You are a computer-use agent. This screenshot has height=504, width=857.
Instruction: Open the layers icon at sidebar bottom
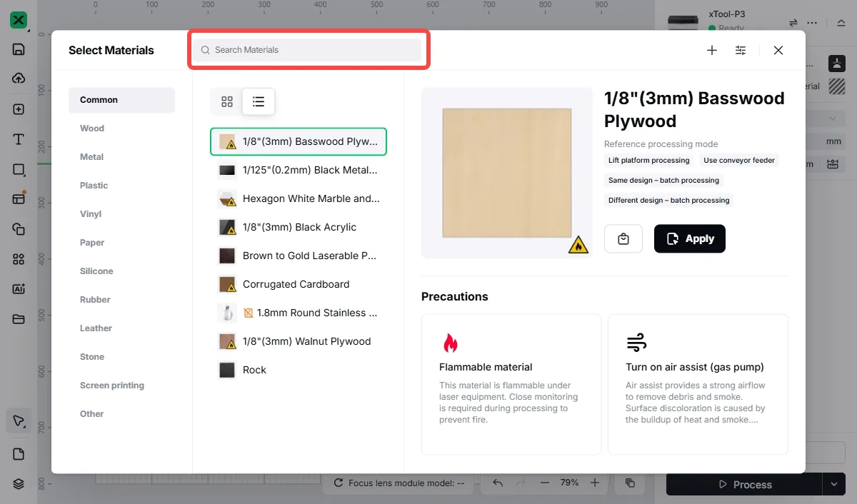click(19, 483)
